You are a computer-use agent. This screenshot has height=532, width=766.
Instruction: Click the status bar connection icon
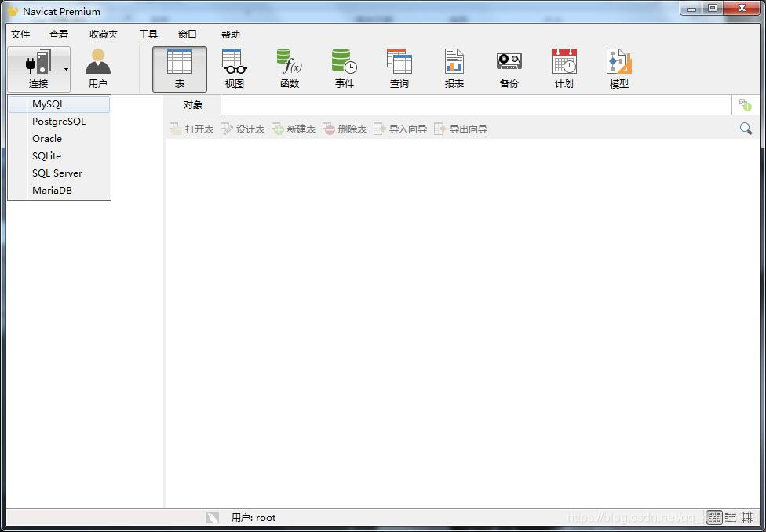tap(213, 517)
